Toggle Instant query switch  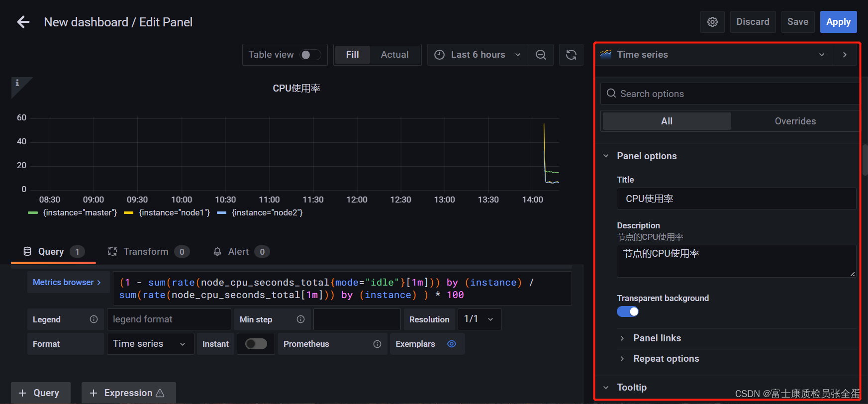256,344
